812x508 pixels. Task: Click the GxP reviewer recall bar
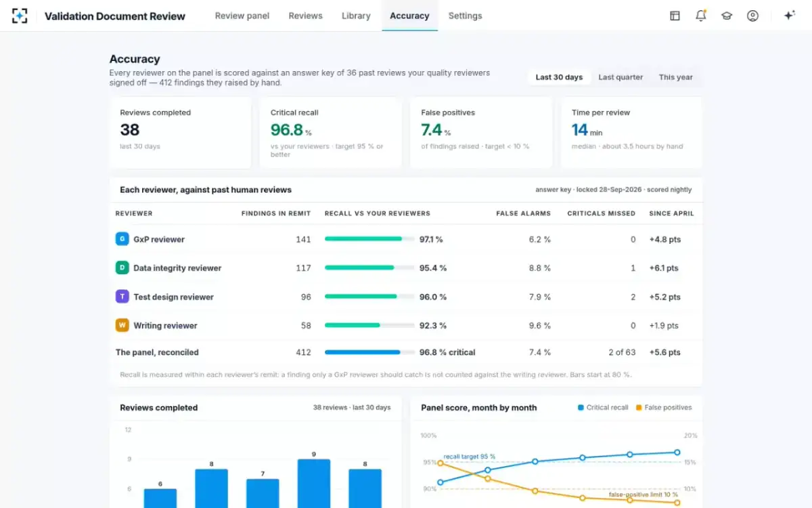tap(369, 239)
